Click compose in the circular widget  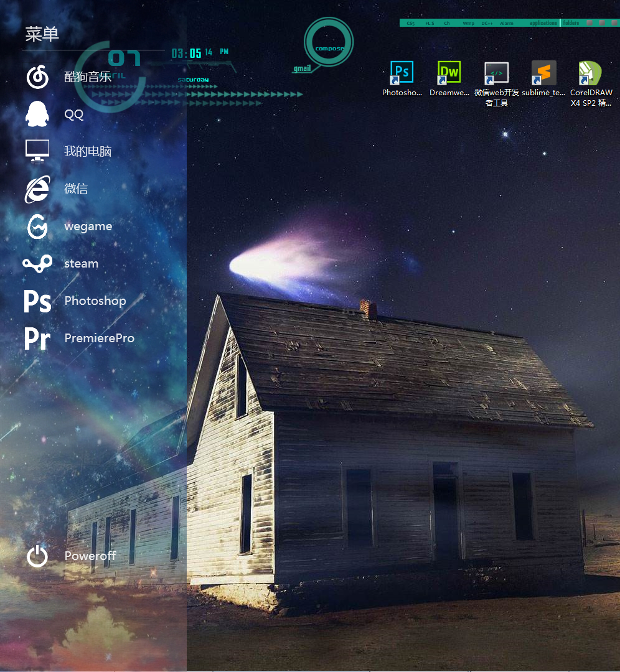point(329,49)
